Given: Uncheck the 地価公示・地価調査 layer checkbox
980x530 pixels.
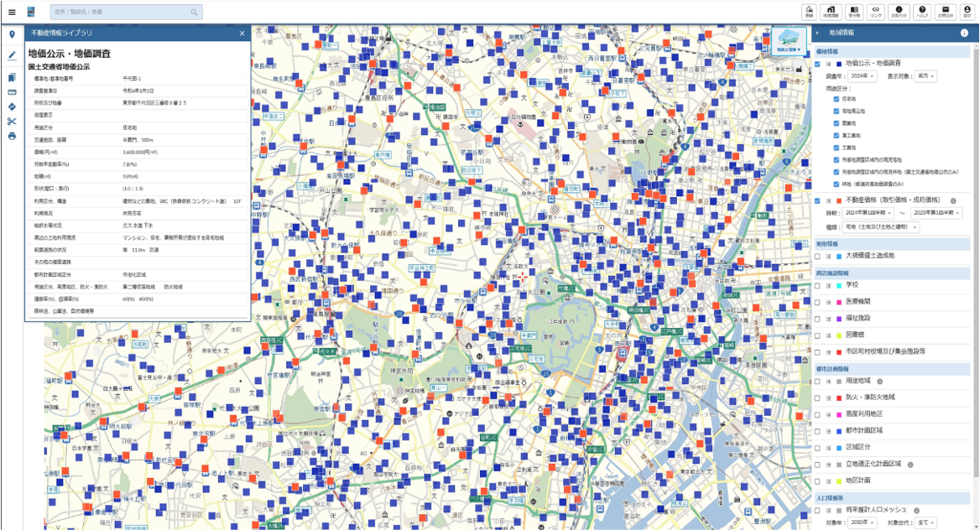Looking at the screenshot, I should 818,63.
